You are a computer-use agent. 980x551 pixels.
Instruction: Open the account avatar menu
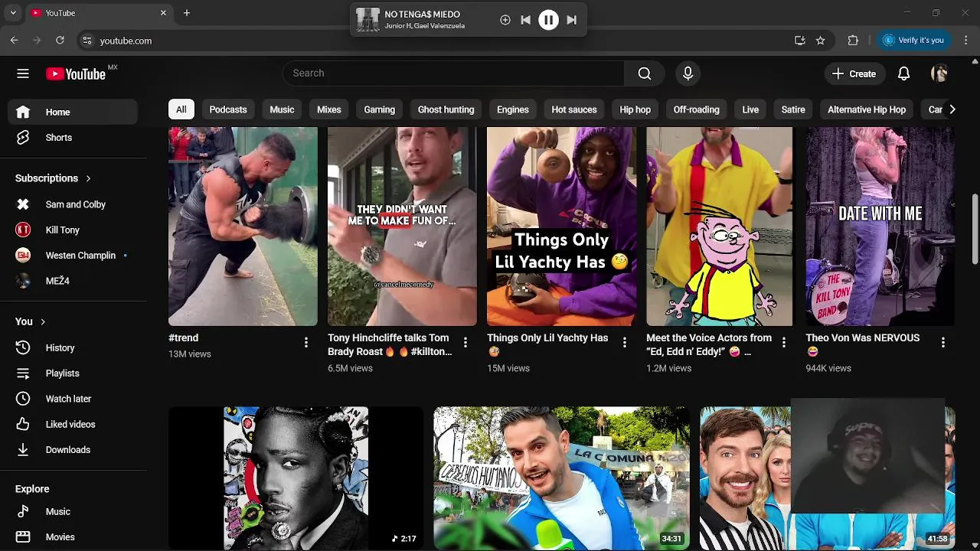(939, 73)
